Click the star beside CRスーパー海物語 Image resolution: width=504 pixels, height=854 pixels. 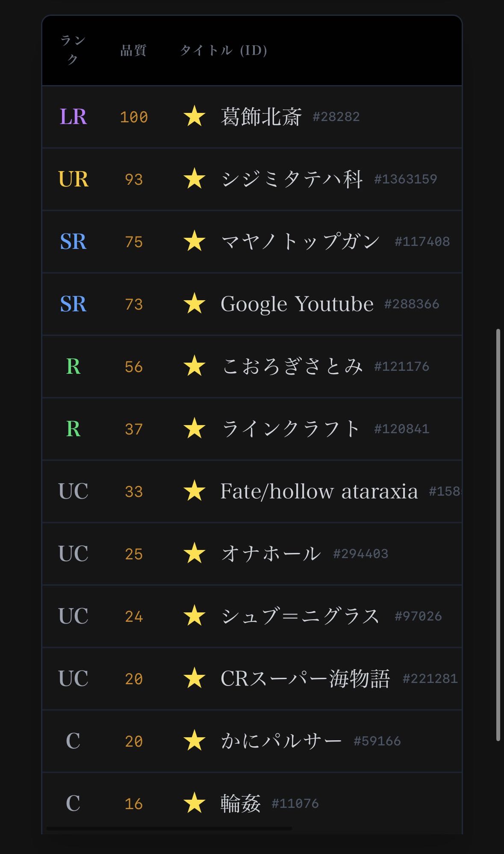coord(195,678)
